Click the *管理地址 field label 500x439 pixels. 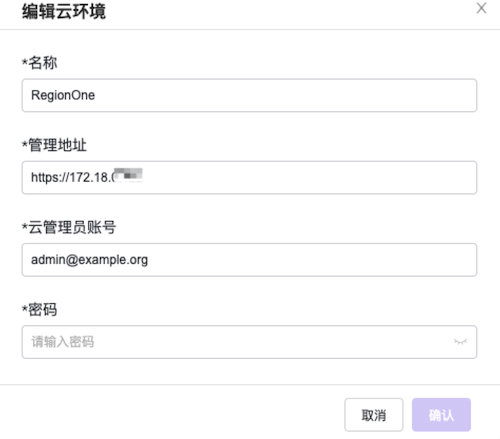point(54,145)
